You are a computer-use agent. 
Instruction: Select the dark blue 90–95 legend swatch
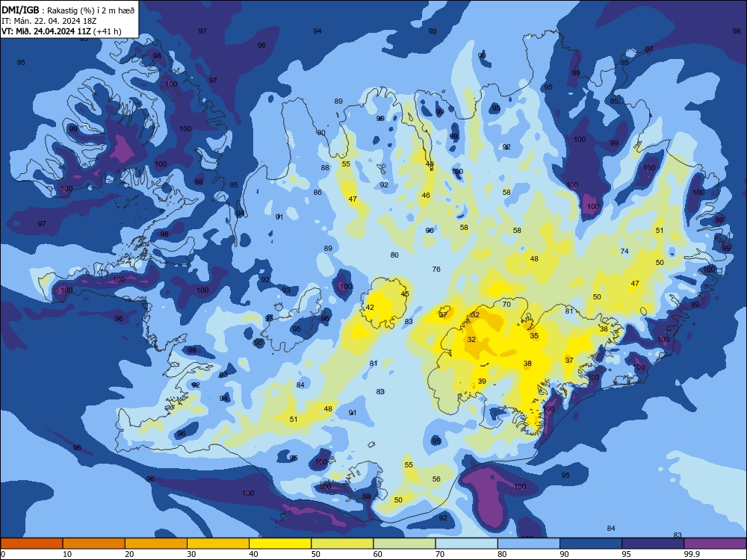point(591,544)
